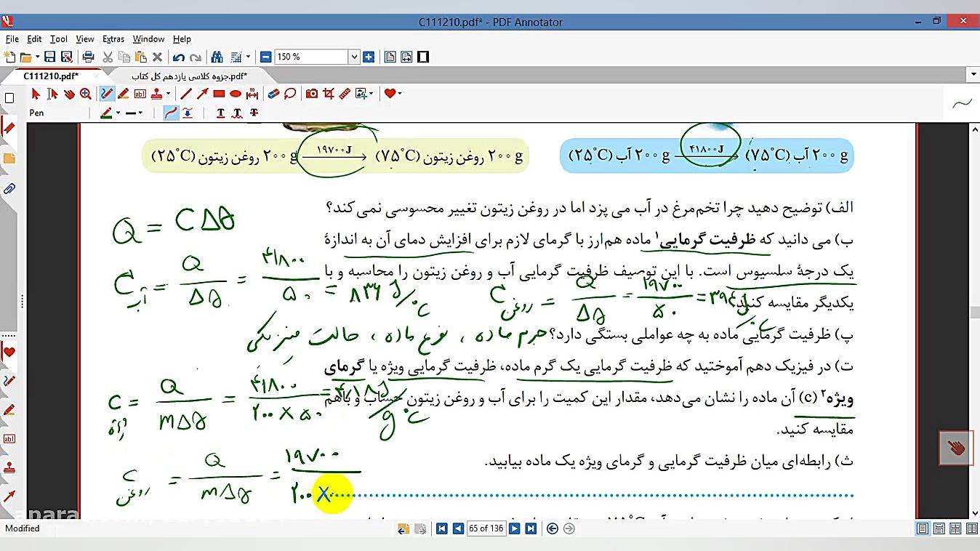
Task: Toggle the Pen tool on
Action: pos(107,94)
